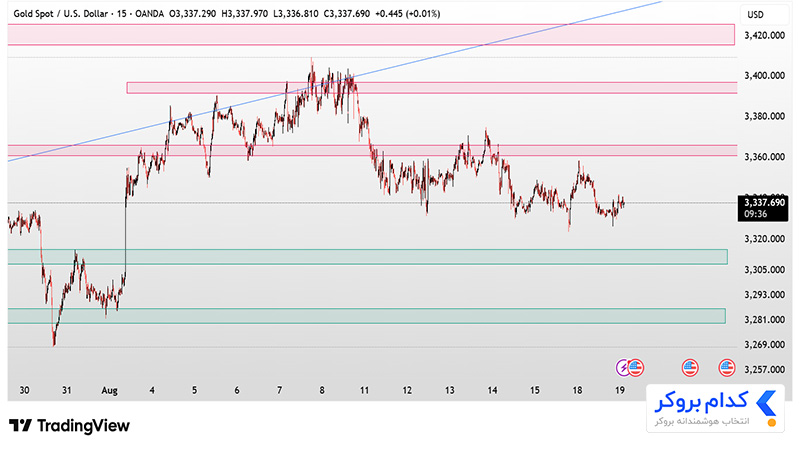Click the 3,281.000 price axis label
The height and width of the screenshot is (450, 800).
click(x=764, y=320)
